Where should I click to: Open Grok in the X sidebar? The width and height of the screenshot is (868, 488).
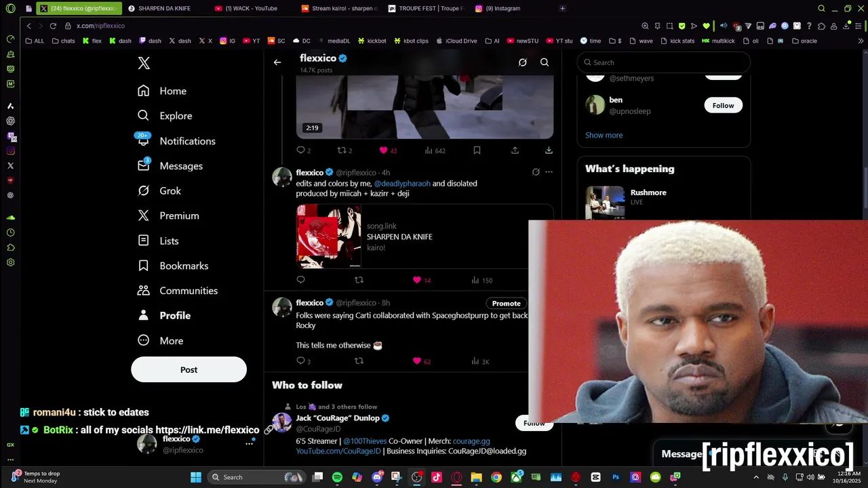tap(159, 191)
